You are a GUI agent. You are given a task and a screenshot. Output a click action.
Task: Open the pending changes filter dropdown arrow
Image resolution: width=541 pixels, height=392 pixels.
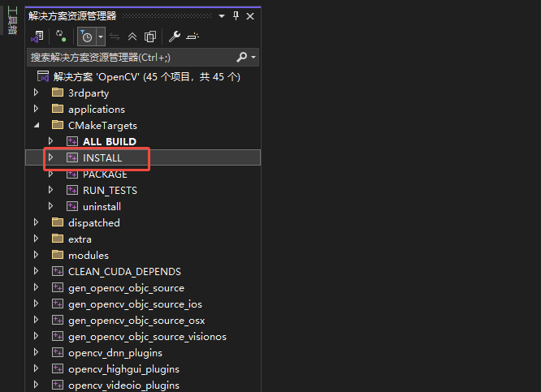coord(100,37)
